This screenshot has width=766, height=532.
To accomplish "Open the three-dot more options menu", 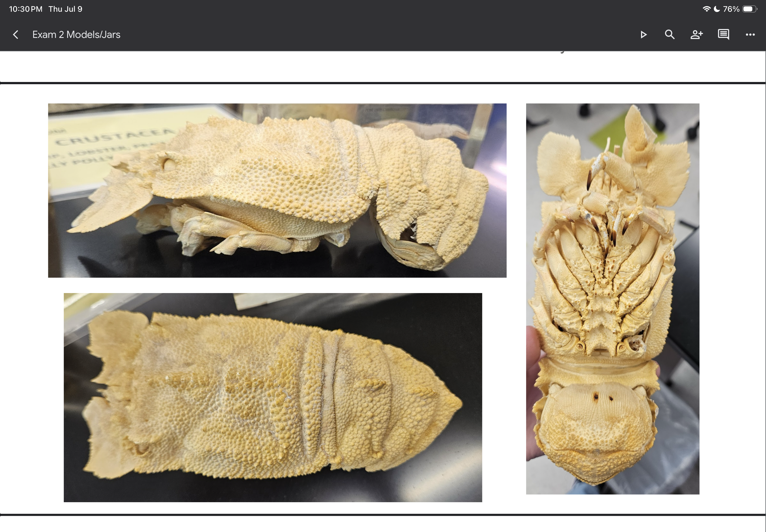I will [750, 35].
